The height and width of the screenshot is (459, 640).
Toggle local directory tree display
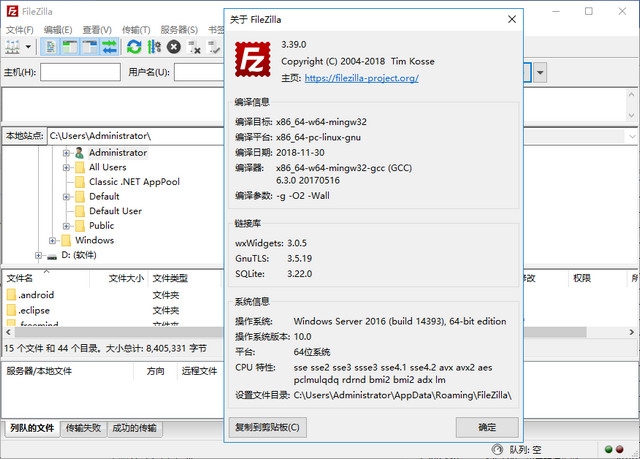tap(70, 47)
